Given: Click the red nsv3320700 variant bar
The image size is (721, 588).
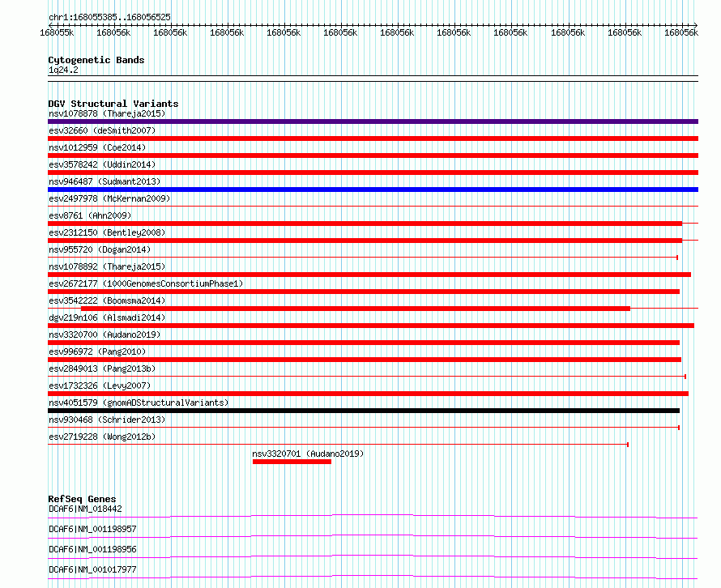Looking at the screenshot, I should (x=364, y=343).
